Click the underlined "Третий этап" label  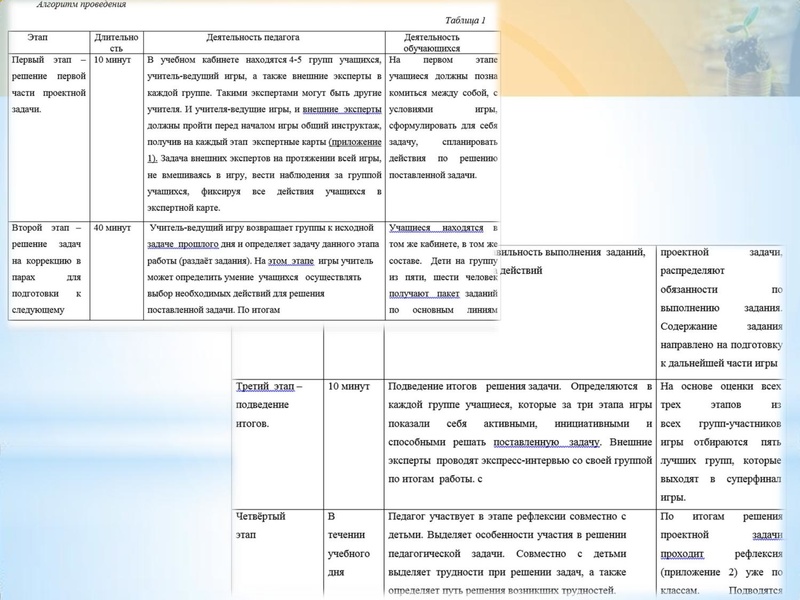[266, 386]
